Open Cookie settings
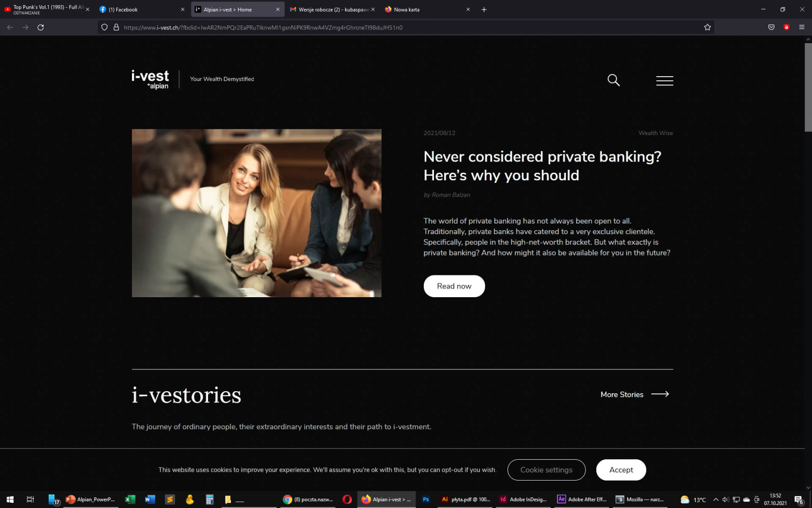This screenshot has width=812, height=508. tap(547, 470)
